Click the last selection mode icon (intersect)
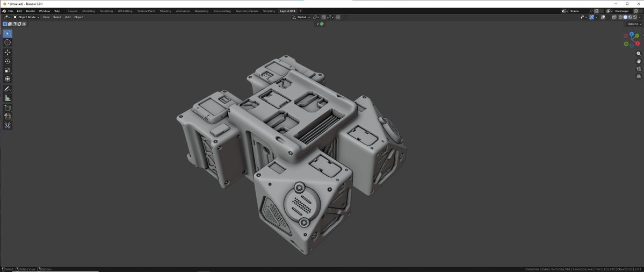Image resolution: width=644 pixels, height=272 pixels. click(24, 24)
